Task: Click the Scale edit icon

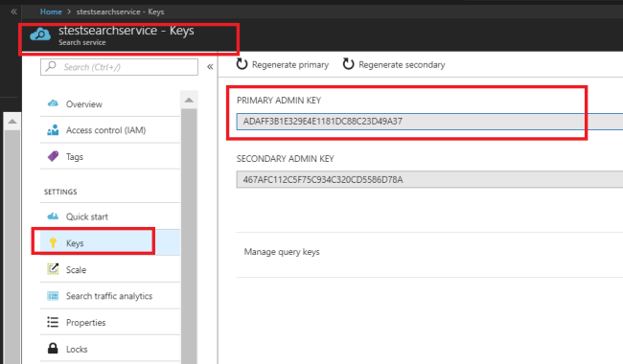Action: [x=53, y=269]
